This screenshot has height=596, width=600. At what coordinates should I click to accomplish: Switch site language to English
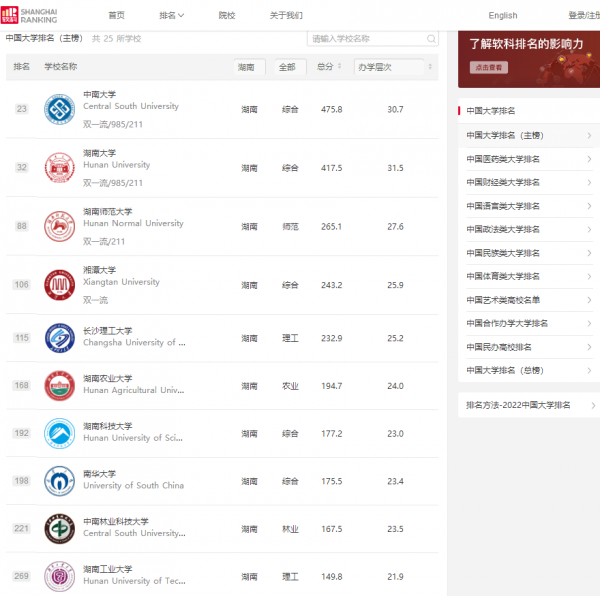[x=503, y=15]
